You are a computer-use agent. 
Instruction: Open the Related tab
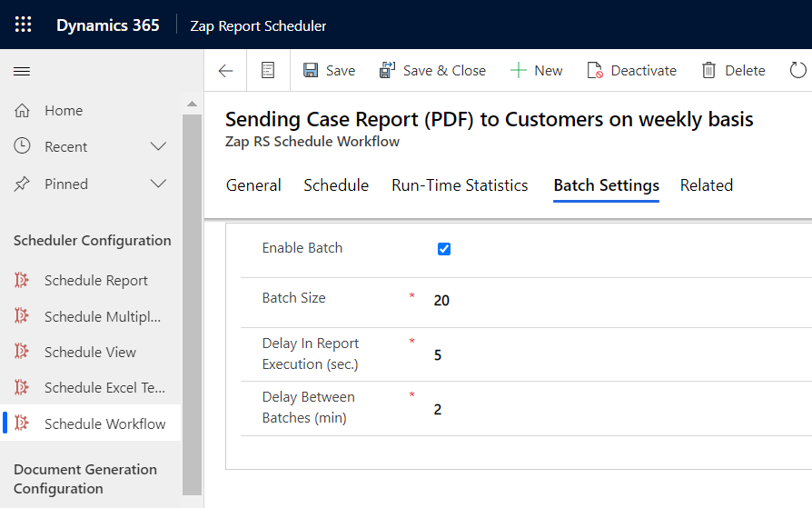pos(707,185)
